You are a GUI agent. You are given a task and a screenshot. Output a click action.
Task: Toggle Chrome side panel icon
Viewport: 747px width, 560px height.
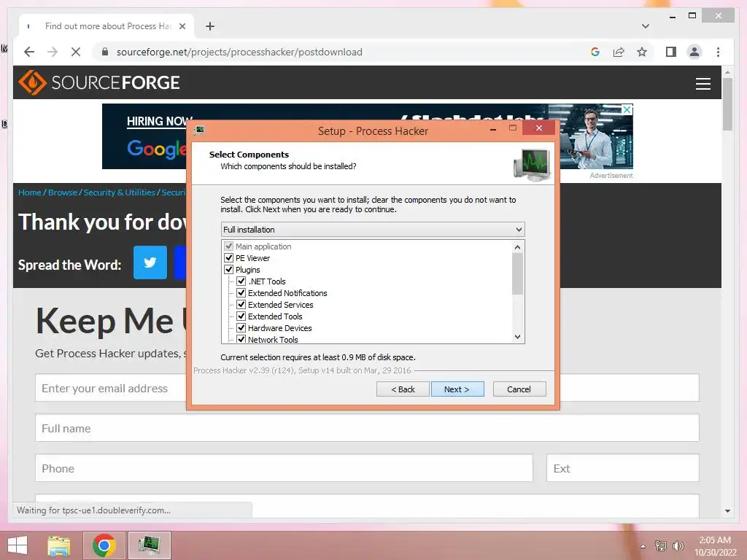[671, 52]
